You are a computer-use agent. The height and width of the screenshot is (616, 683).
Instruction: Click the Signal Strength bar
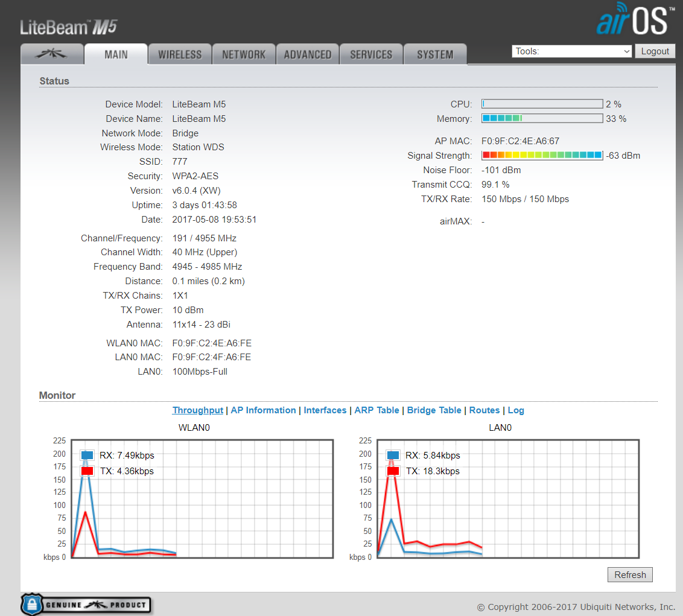[542, 155]
